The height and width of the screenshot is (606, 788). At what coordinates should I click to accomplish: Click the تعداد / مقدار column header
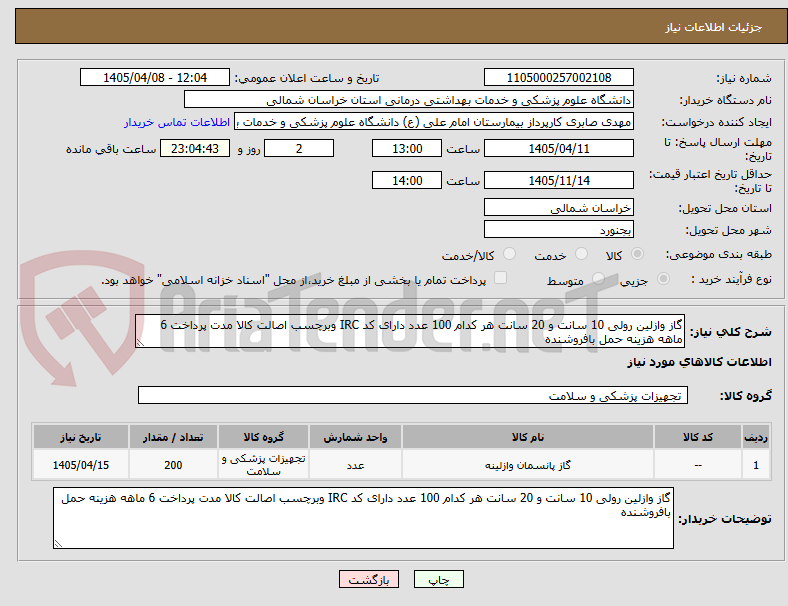[173, 437]
